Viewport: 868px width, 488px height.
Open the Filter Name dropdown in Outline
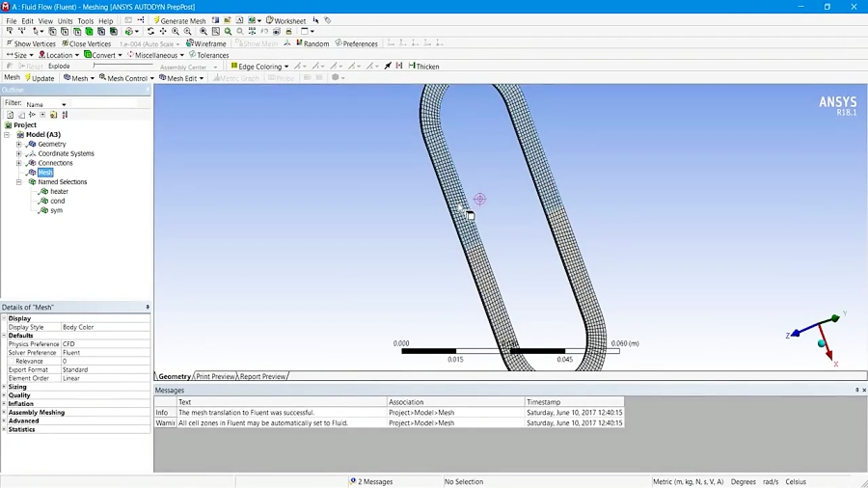point(46,104)
